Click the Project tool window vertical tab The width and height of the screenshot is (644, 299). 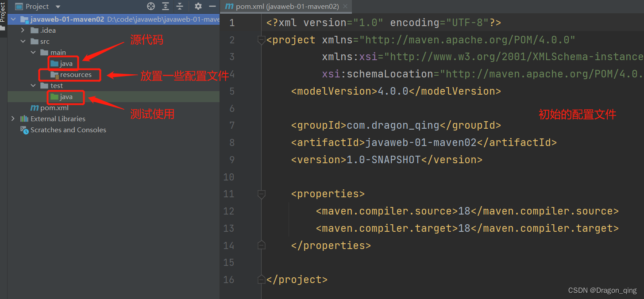click(x=3, y=12)
